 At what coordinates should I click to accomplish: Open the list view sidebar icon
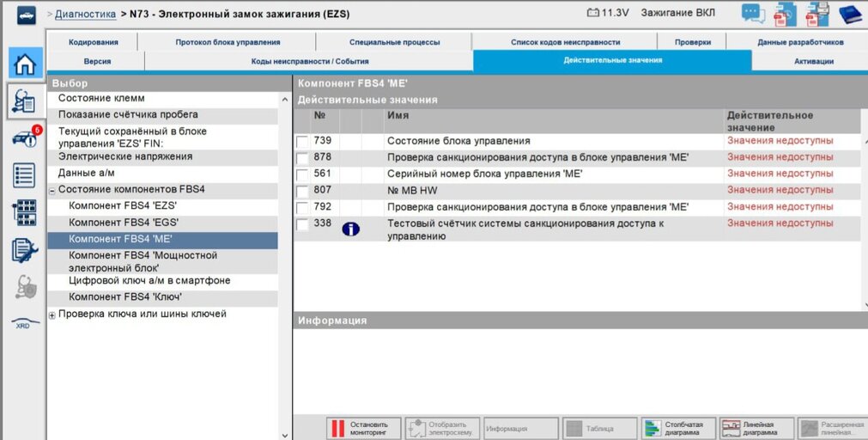point(24,175)
